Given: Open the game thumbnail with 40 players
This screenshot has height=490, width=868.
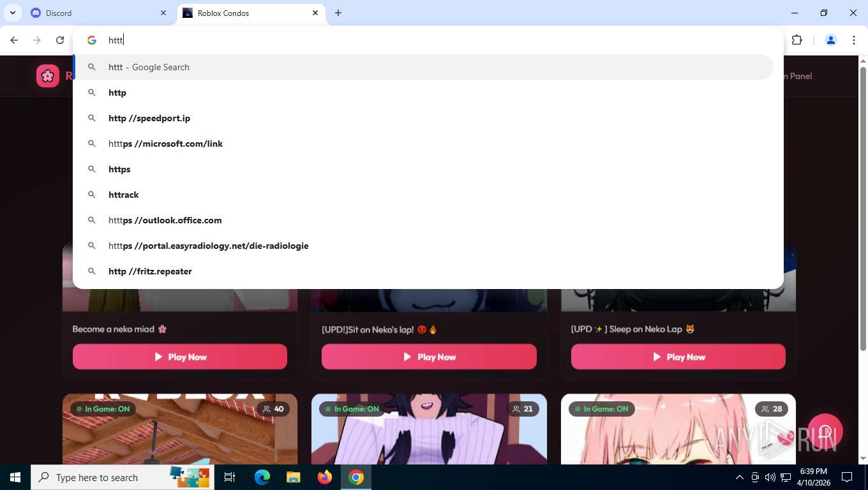Looking at the screenshot, I should coord(180,429).
